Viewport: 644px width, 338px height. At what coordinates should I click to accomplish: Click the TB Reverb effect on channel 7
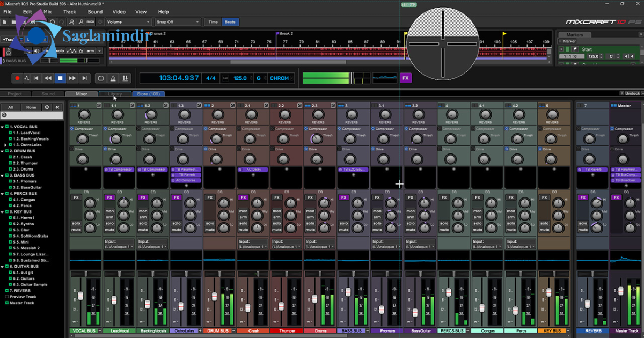tap(592, 169)
